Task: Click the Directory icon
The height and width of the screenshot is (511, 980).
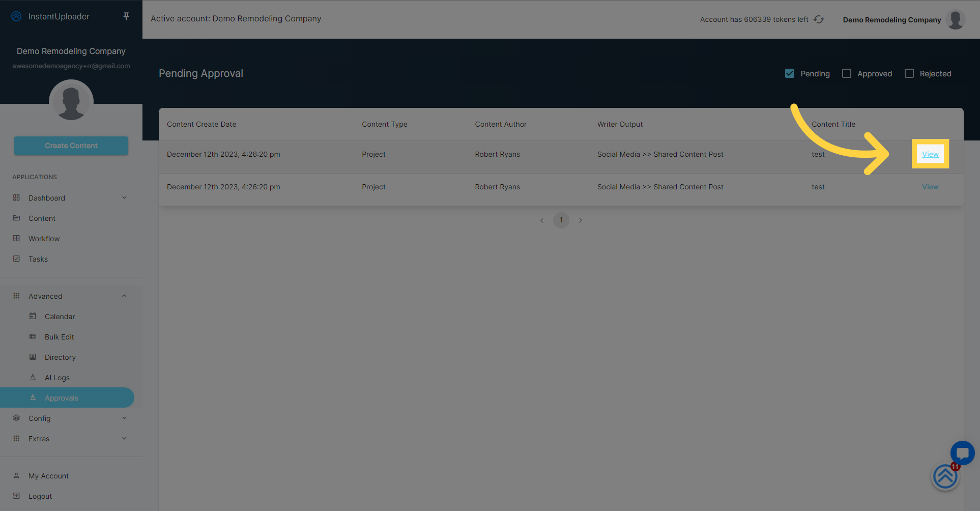Action: [33, 357]
